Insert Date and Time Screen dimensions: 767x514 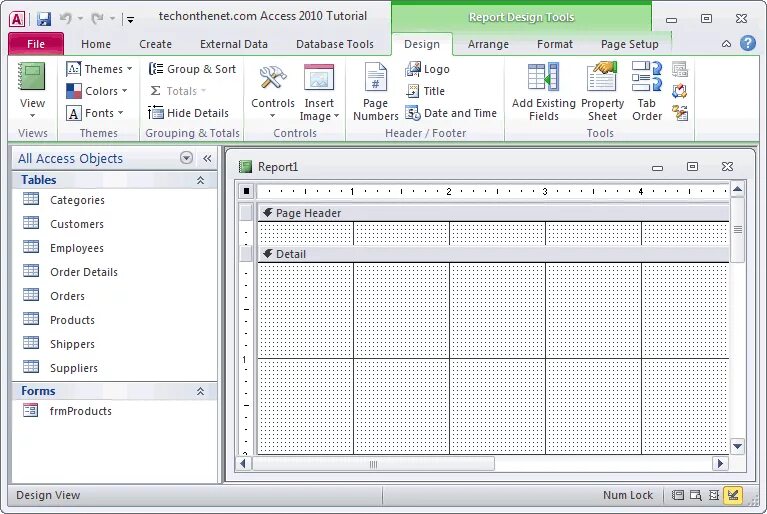click(x=451, y=113)
